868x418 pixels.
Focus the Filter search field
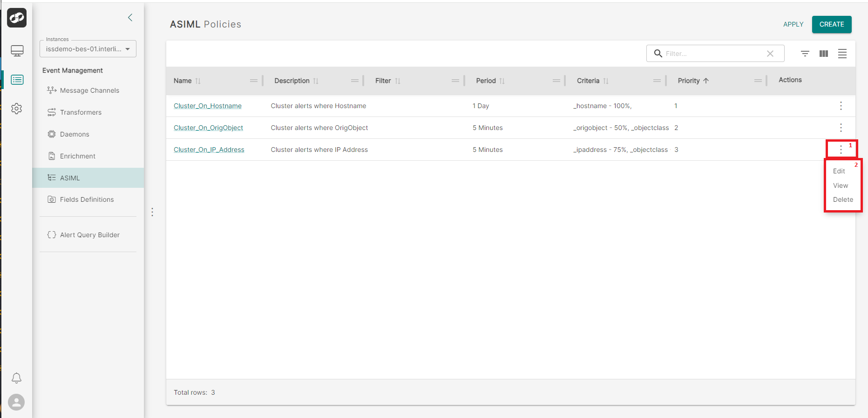(x=715, y=54)
